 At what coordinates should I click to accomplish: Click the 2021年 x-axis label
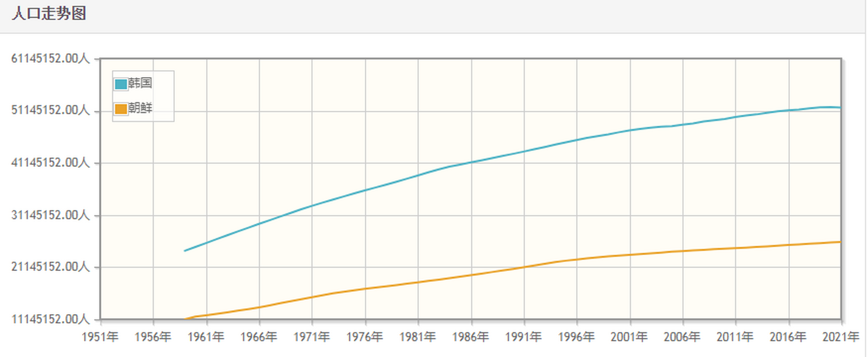[x=841, y=336]
